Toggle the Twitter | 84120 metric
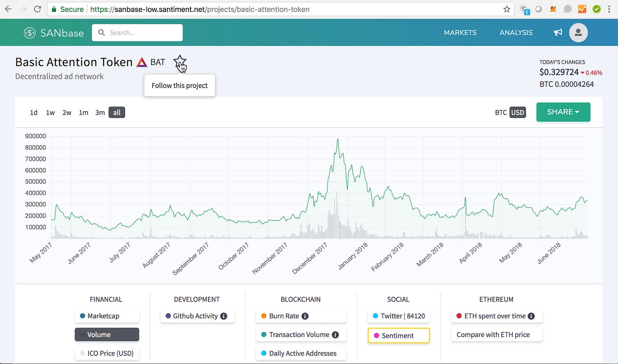Image resolution: width=618 pixels, height=364 pixels. [399, 316]
